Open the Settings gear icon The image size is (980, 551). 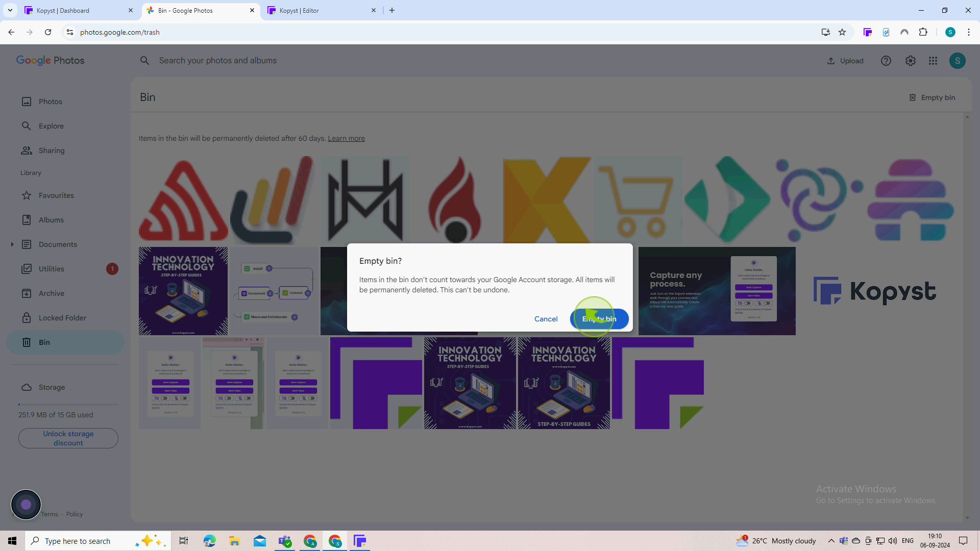[911, 61]
